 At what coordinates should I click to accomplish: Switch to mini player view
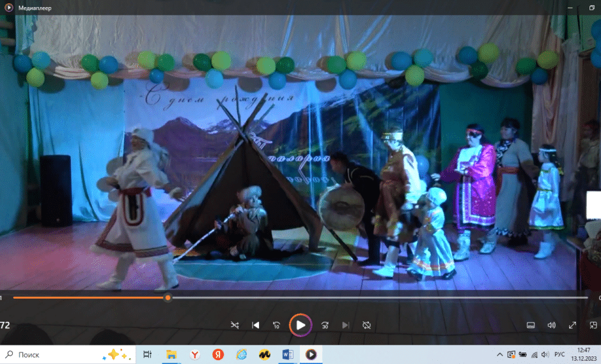593,325
